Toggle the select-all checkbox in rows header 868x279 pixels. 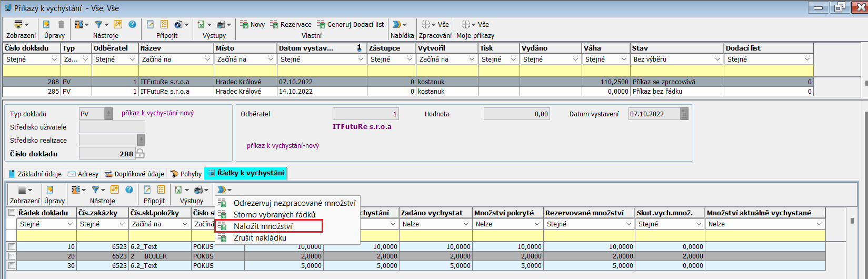click(x=12, y=213)
